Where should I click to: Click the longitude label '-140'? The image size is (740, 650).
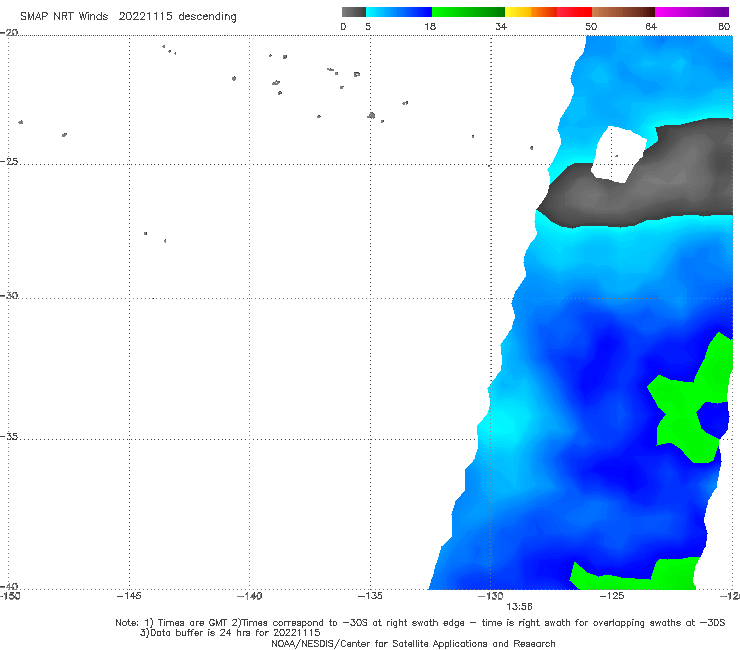(x=250, y=596)
